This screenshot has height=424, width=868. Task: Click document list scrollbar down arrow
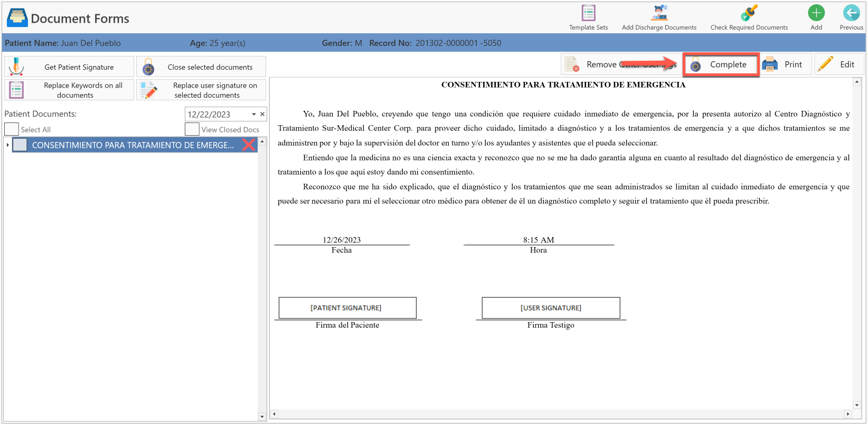(262, 417)
